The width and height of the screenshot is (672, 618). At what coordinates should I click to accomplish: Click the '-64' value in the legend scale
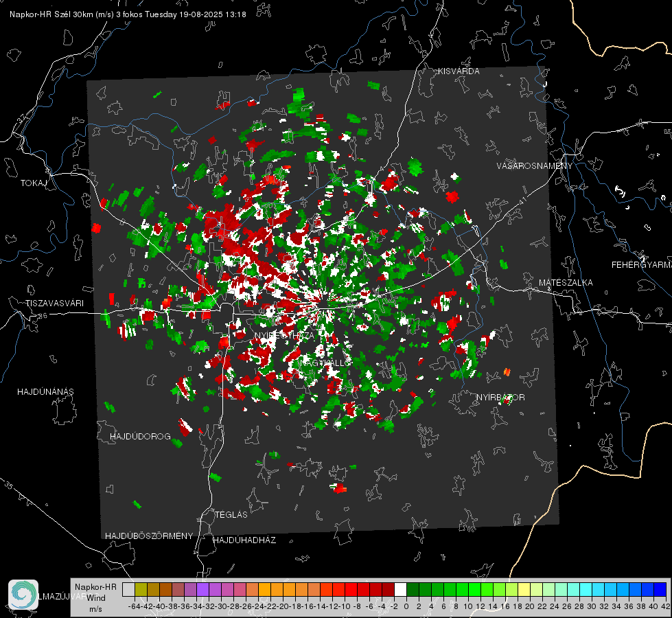135,606
